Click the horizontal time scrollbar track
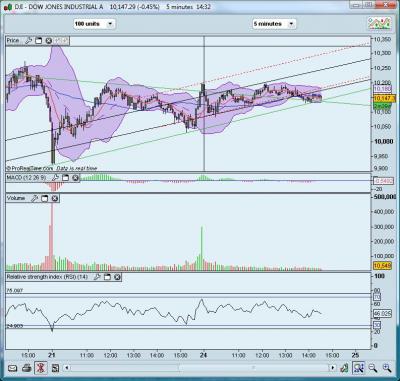400x381 pixels. 200,368
